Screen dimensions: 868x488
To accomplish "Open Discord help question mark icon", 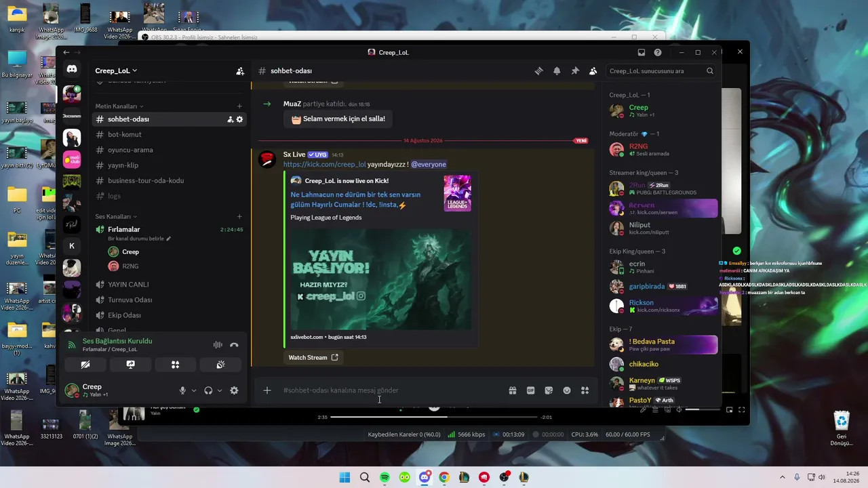I will 658,52.
